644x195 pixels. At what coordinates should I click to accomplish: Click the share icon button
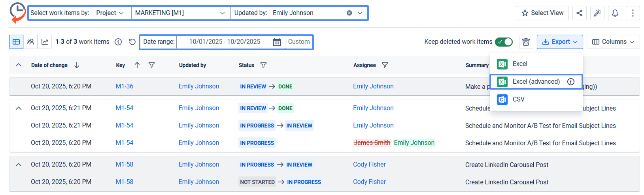(x=579, y=13)
